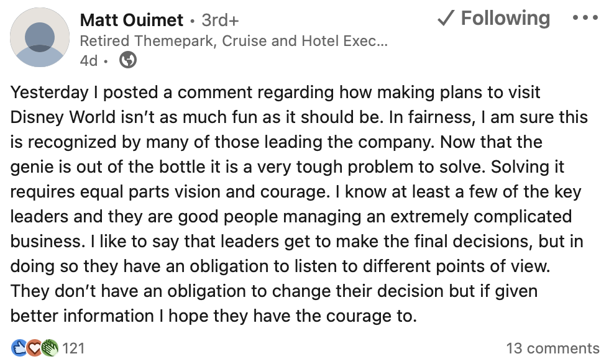Screen dimensions: 614x364
Task: Click the blue thumbs-up Like reaction icon
Action: (x=19, y=348)
